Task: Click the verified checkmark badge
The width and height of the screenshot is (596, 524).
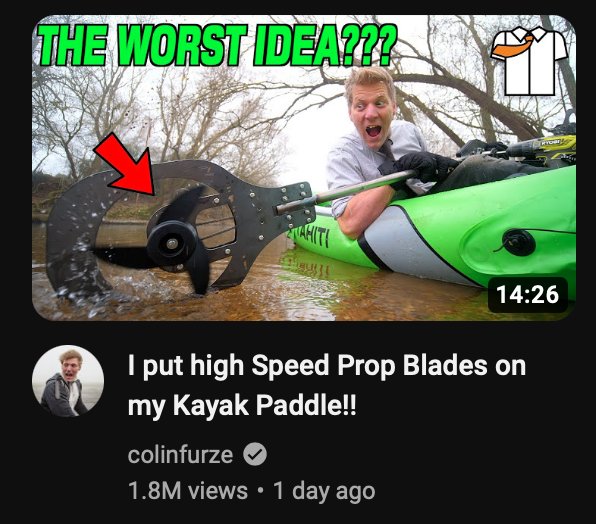Action: pos(255,454)
